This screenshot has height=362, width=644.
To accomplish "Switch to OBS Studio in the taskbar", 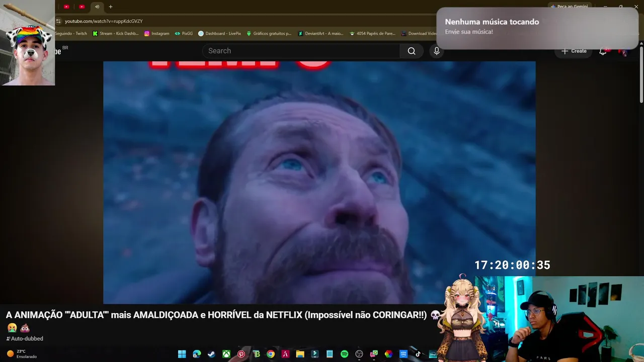I will 359,354.
